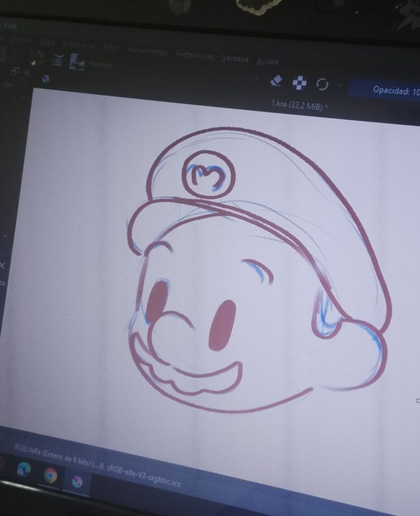Screen dimensions: 420x516
Task: Open Google Chrome from the taskbar
Action: [51, 476]
